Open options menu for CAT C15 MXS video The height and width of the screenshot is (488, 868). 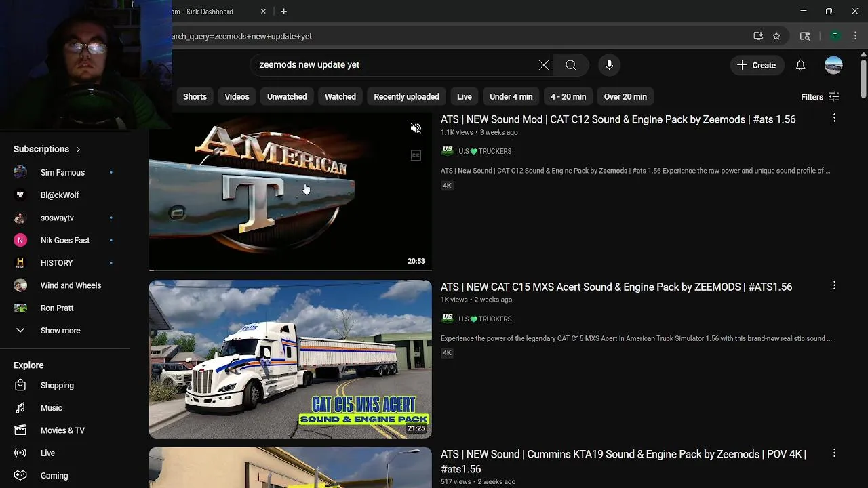point(834,285)
